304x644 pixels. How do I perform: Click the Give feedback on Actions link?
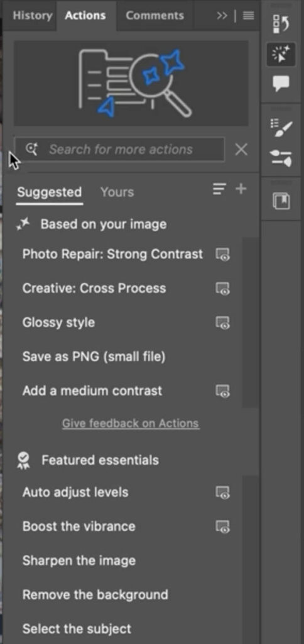(x=131, y=423)
